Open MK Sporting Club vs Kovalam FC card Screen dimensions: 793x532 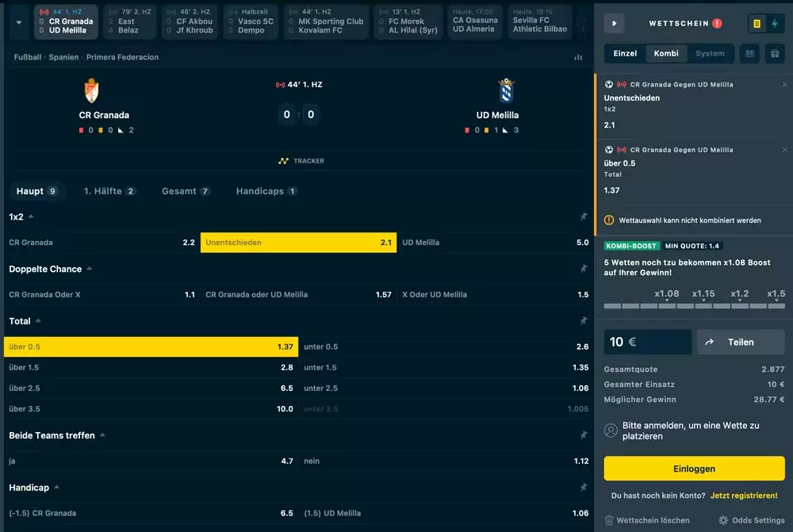pos(326,21)
